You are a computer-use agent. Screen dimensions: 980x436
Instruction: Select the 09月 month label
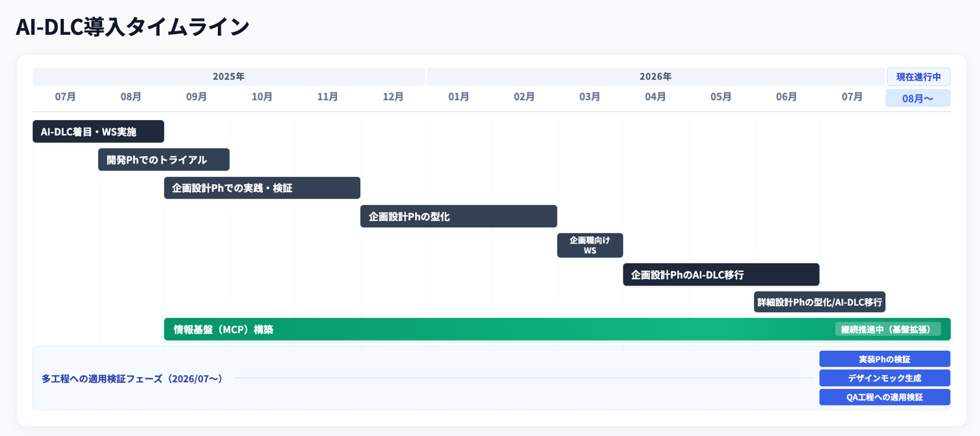(x=196, y=97)
